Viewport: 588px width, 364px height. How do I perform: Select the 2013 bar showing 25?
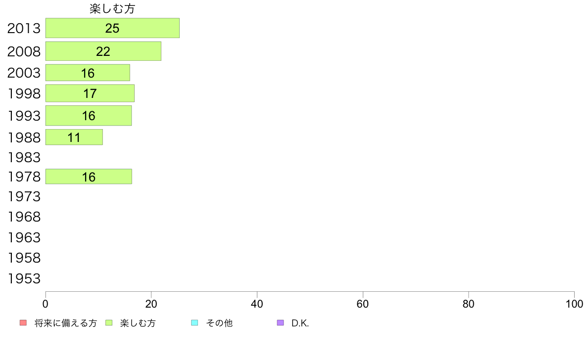(112, 28)
